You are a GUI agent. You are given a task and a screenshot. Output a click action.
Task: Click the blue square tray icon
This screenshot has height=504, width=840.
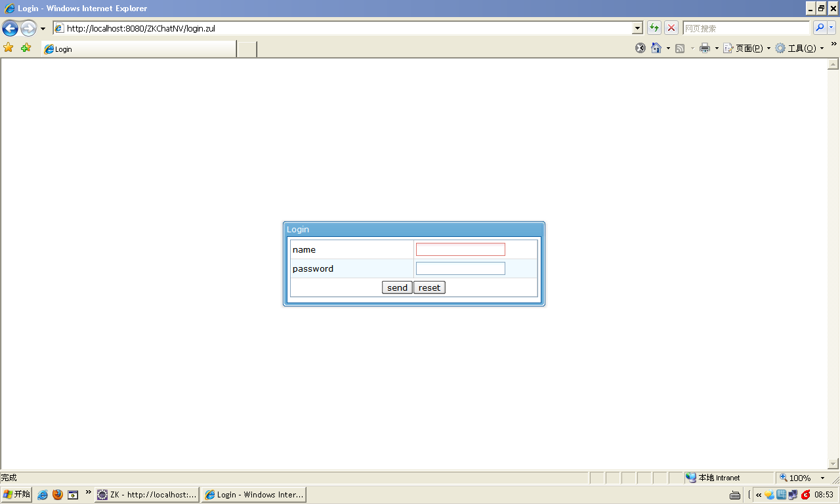point(782,495)
